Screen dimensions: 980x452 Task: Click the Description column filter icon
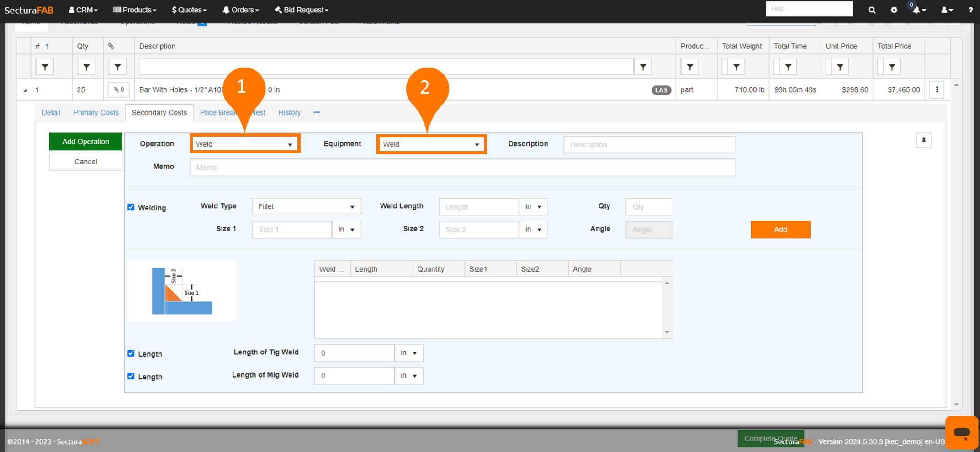643,67
